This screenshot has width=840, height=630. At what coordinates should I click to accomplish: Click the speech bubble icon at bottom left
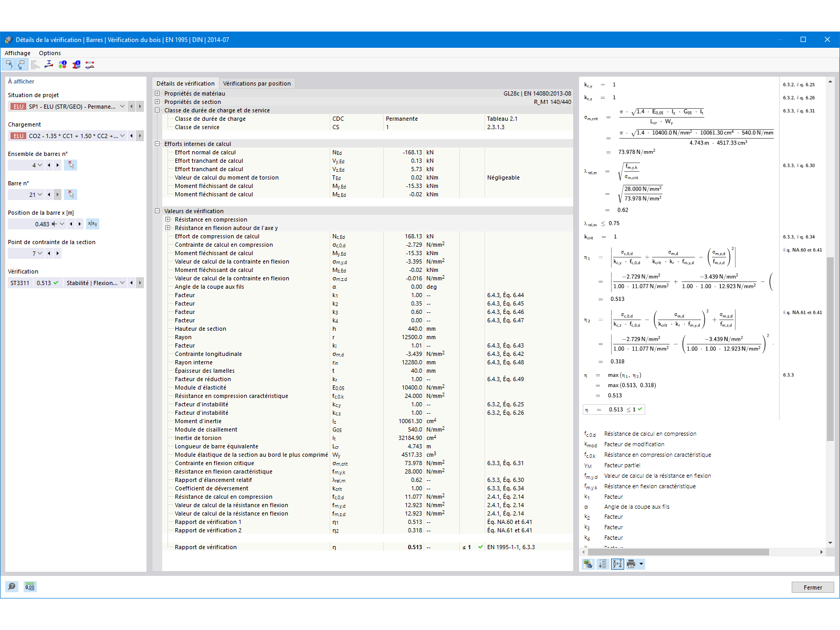[x=12, y=586]
